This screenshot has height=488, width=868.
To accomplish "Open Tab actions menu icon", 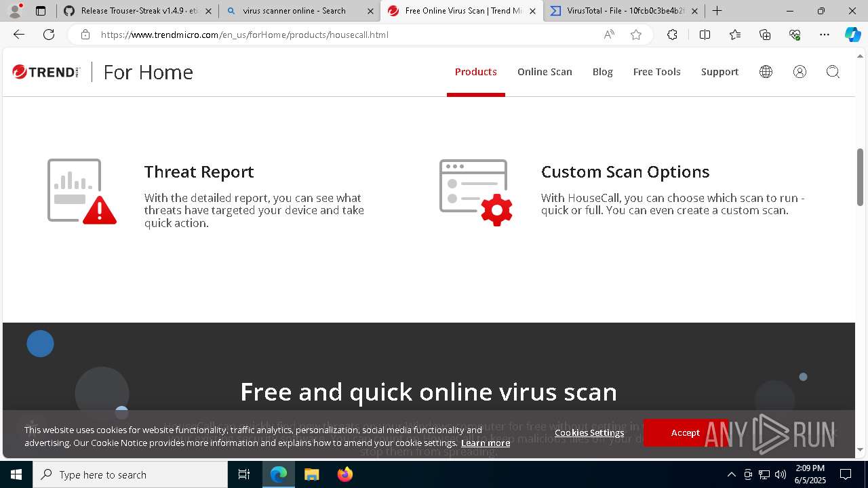I will [41, 11].
